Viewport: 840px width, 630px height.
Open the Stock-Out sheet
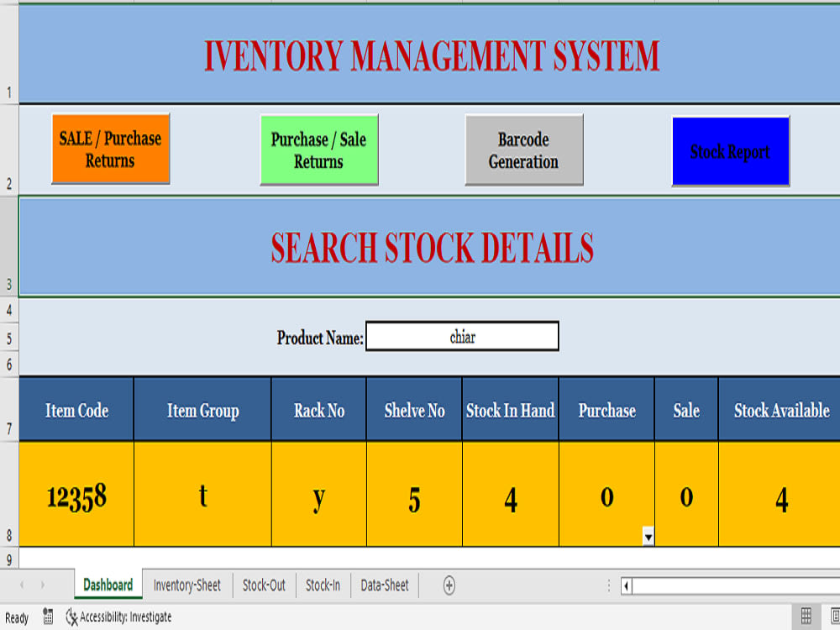pos(264,585)
